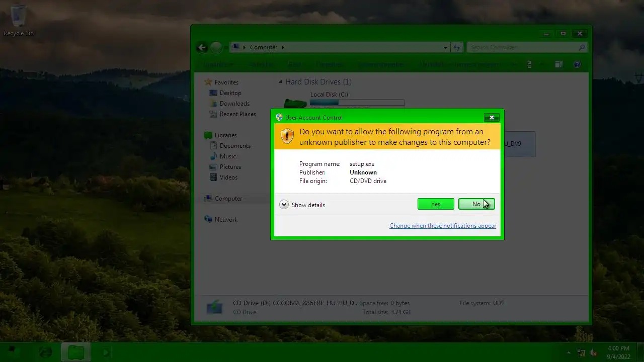
Task: Collapse the Hard Disk Drives group
Action: [281, 82]
